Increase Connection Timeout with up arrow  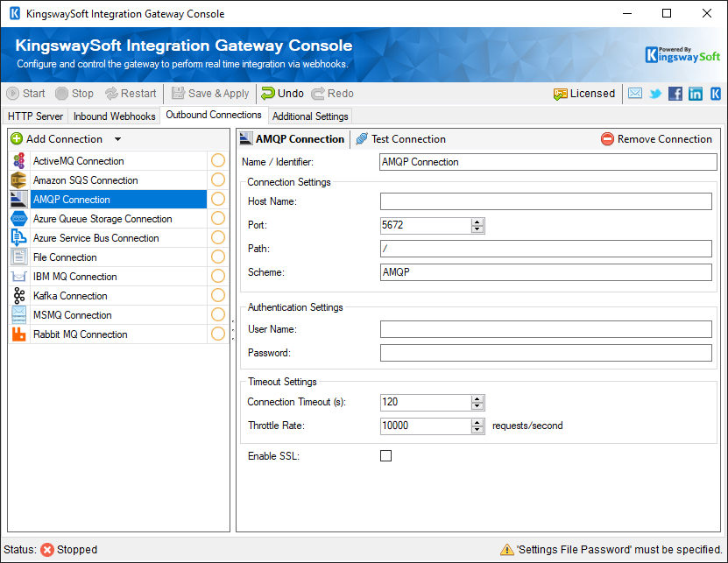(477, 398)
